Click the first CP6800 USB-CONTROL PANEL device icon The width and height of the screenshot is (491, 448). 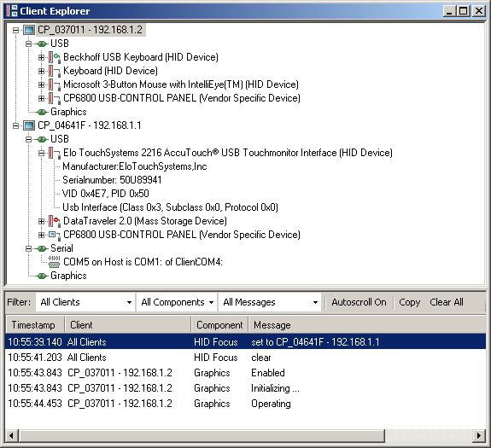[55, 98]
